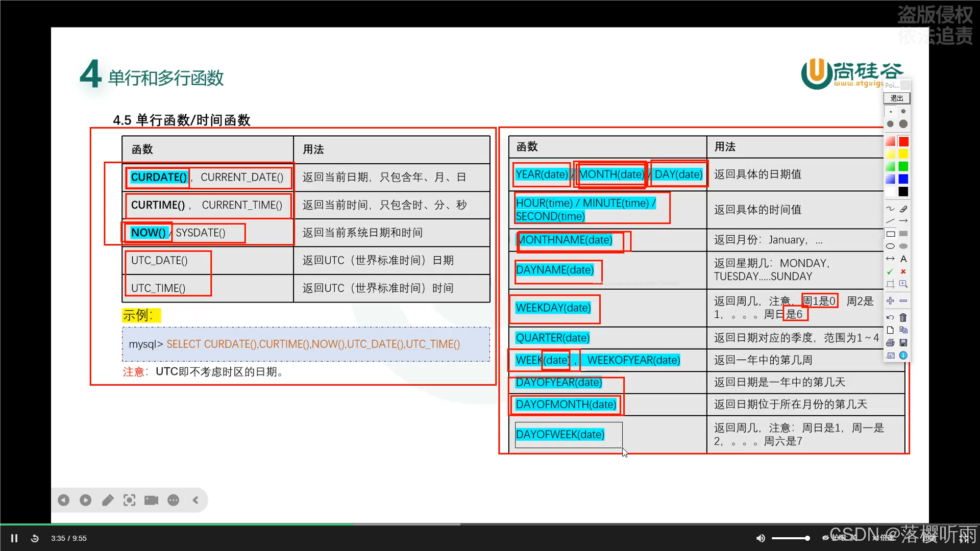The width and height of the screenshot is (980, 551).
Task: Seek on the video progress bar
Action: pyautogui.click(x=490, y=524)
